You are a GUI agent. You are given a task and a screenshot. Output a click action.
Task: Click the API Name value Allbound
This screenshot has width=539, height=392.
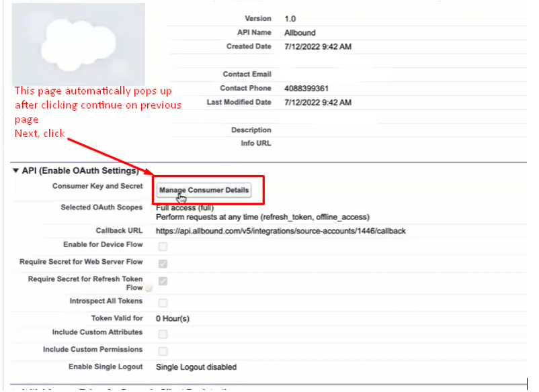pos(300,33)
